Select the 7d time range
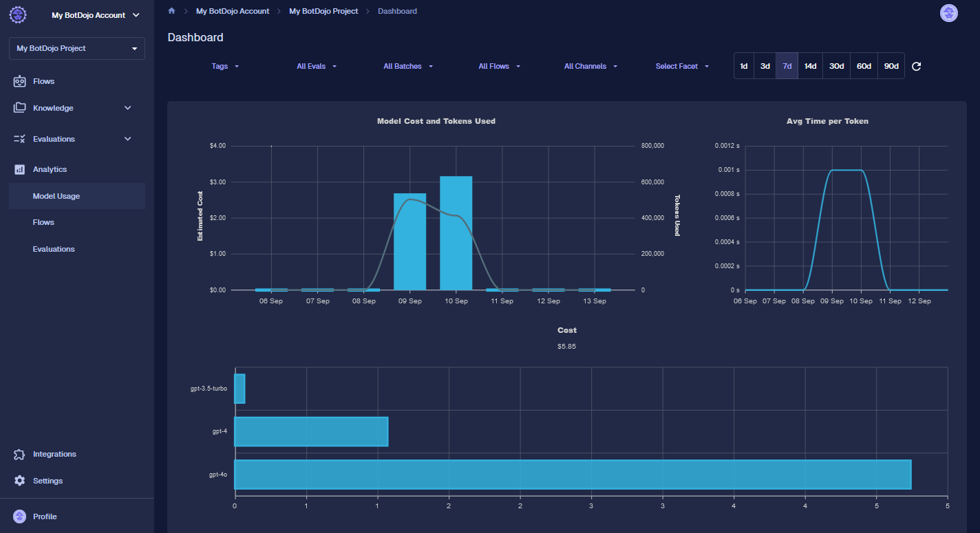Viewport: 980px width, 533px height. point(787,66)
